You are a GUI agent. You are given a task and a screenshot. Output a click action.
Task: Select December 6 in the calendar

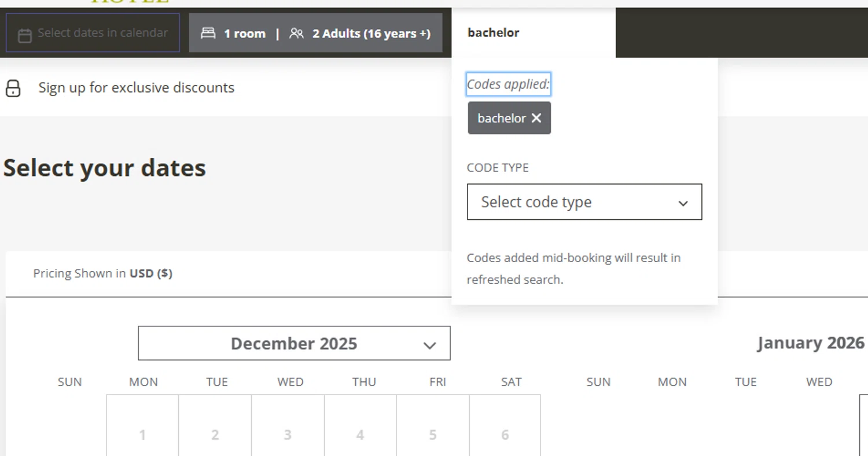505,425
